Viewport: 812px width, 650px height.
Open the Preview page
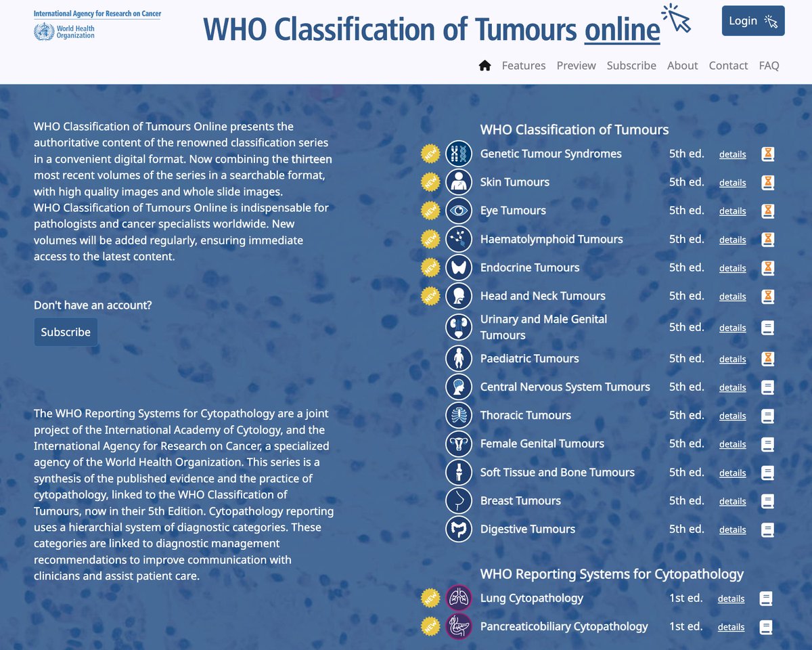click(577, 66)
